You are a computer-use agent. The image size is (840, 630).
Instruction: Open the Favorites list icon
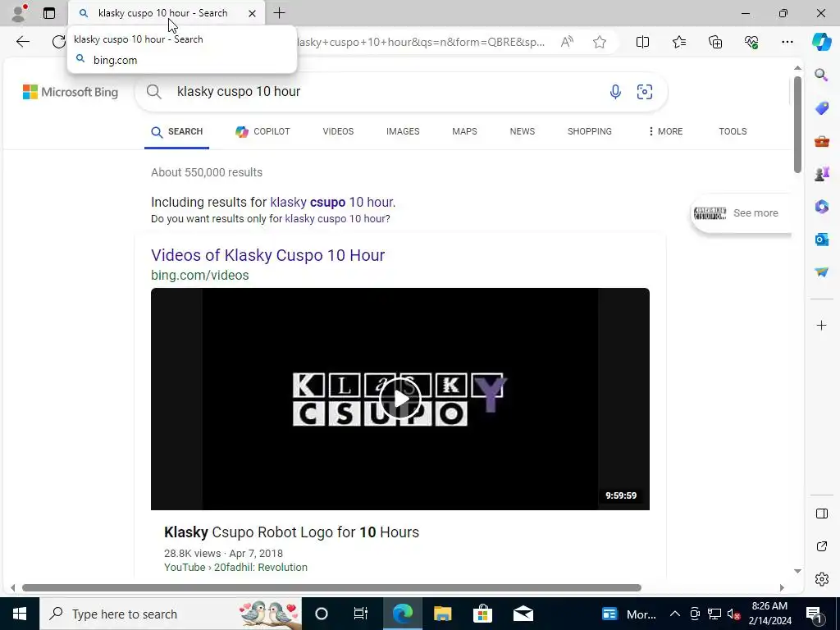[678, 42]
